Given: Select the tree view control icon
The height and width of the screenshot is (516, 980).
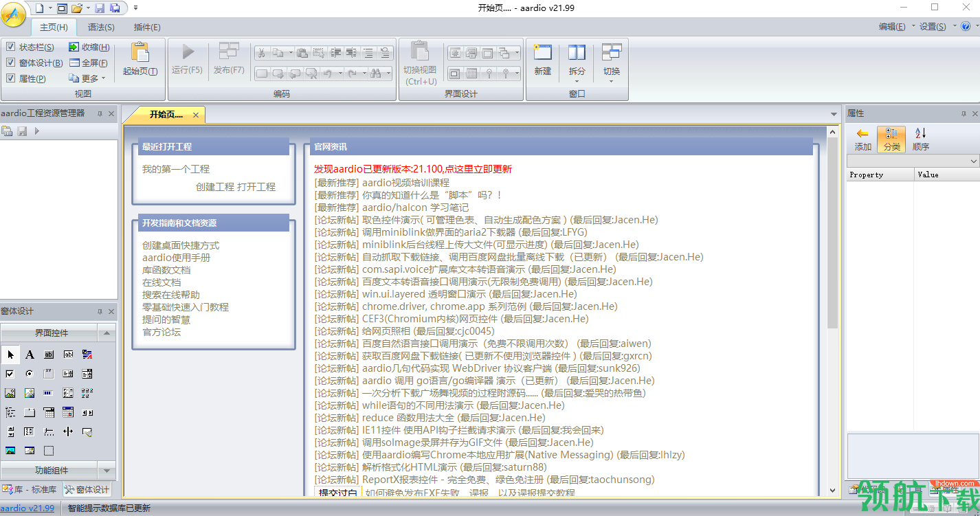Looking at the screenshot, I should click(10, 412).
